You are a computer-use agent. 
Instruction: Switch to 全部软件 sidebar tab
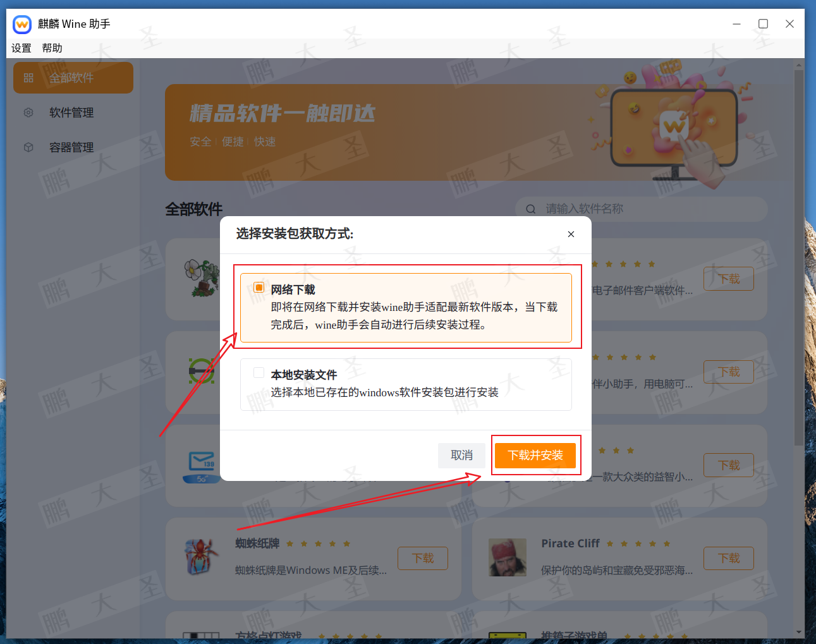73,78
